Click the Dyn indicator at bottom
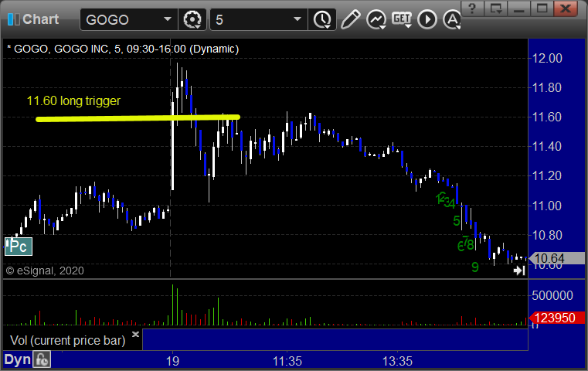 coord(17,359)
